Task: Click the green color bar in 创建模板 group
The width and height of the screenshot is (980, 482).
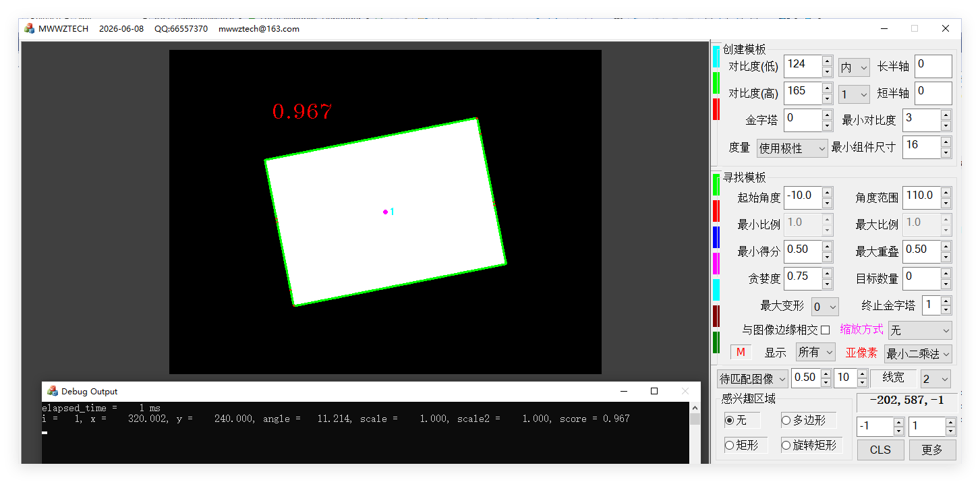Action: (x=716, y=82)
